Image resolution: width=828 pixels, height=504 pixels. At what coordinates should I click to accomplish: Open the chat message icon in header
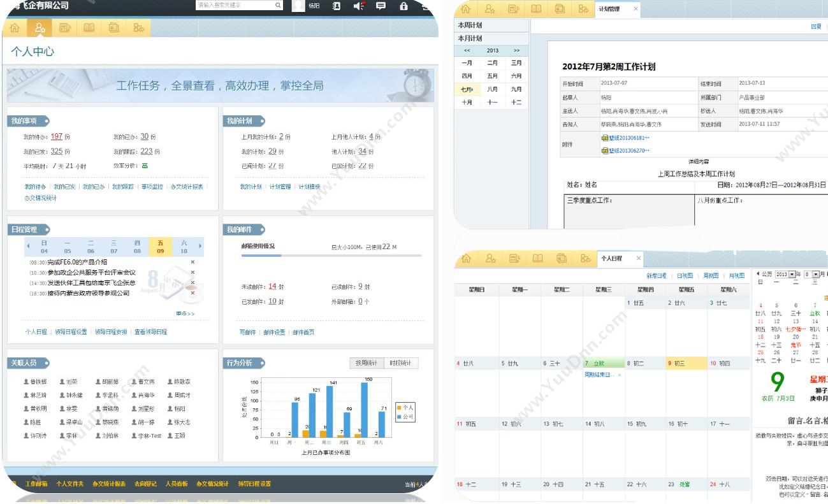(x=381, y=6)
